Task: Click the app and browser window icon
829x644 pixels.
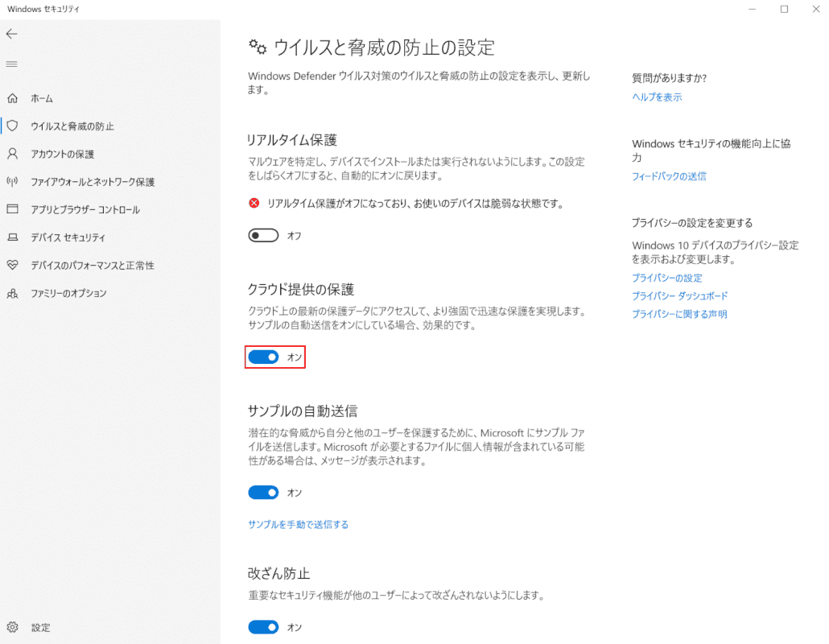Action: pos(12,209)
